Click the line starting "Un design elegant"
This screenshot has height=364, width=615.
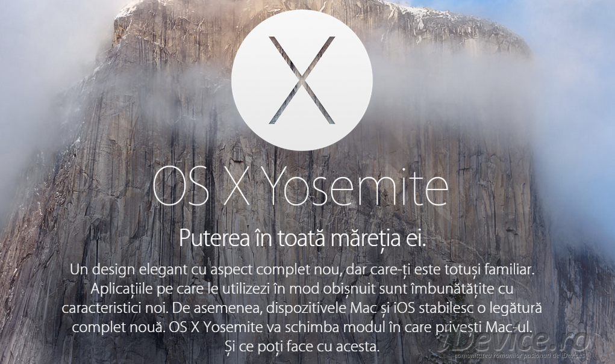coord(302,270)
